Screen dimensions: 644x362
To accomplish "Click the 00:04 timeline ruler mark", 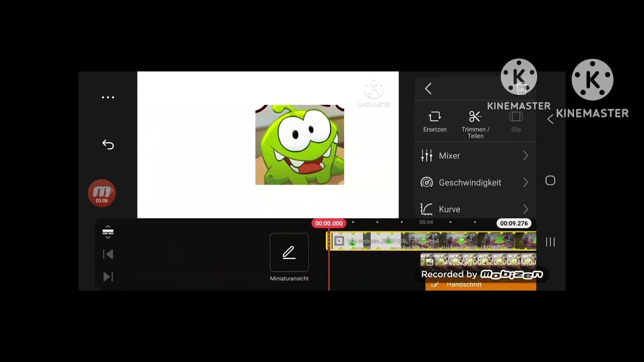I will [426, 222].
